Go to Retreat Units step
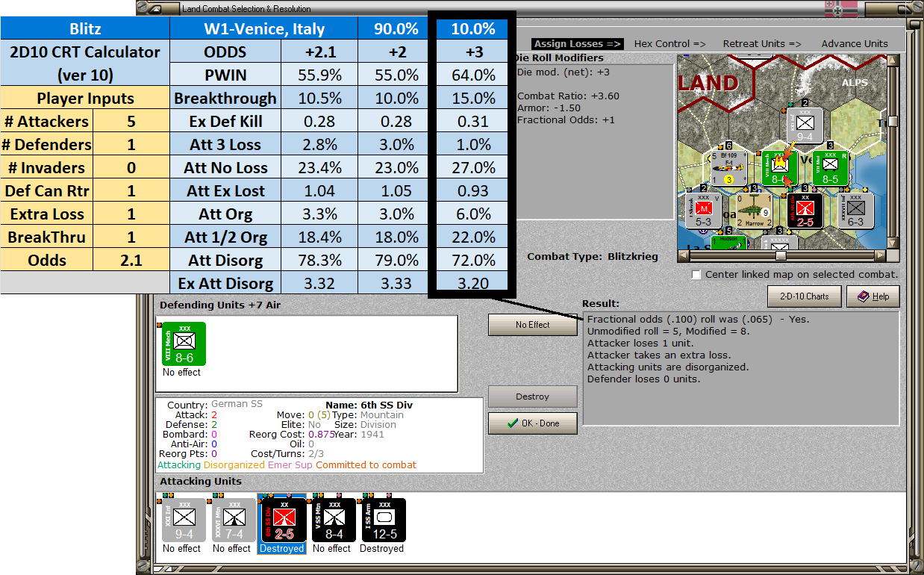Image resolution: width=924 pixels, height=575 pixels. [761, 43]
